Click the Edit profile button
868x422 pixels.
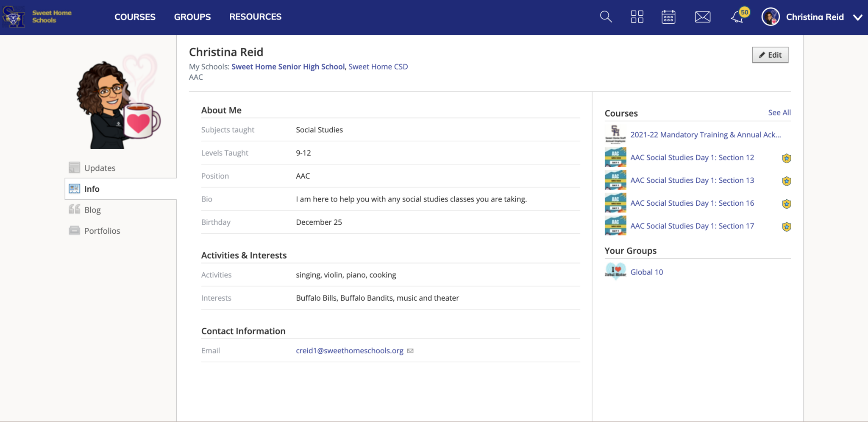[770, 55]
